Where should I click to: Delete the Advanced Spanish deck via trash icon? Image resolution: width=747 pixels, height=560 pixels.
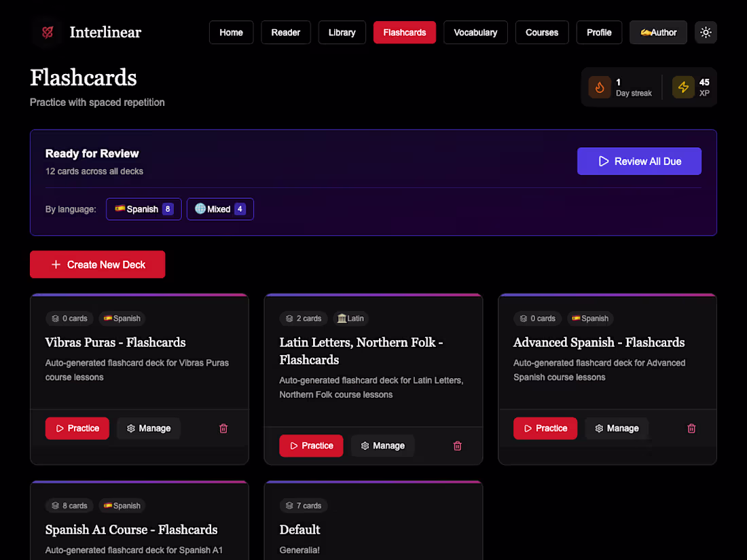[x=691, y=428]
